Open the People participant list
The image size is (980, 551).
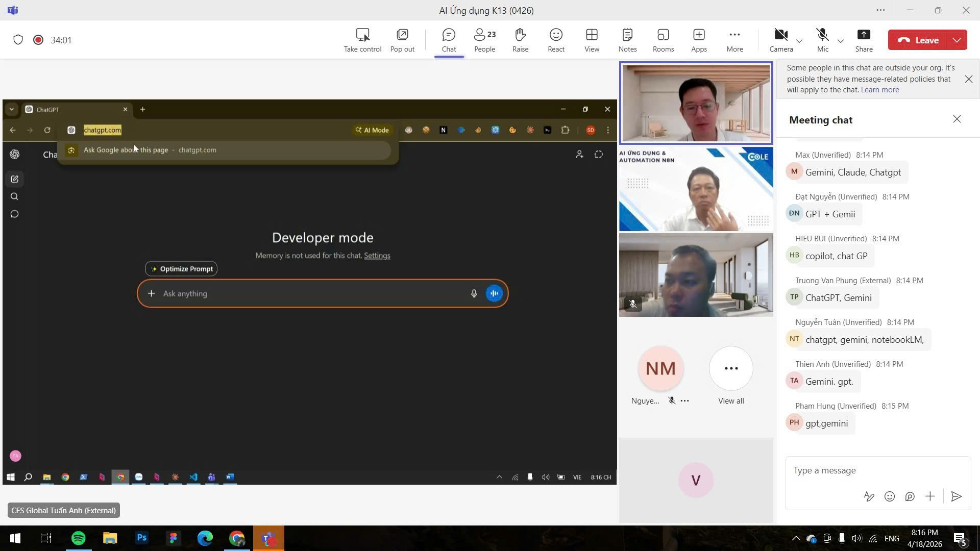(484, 40)
